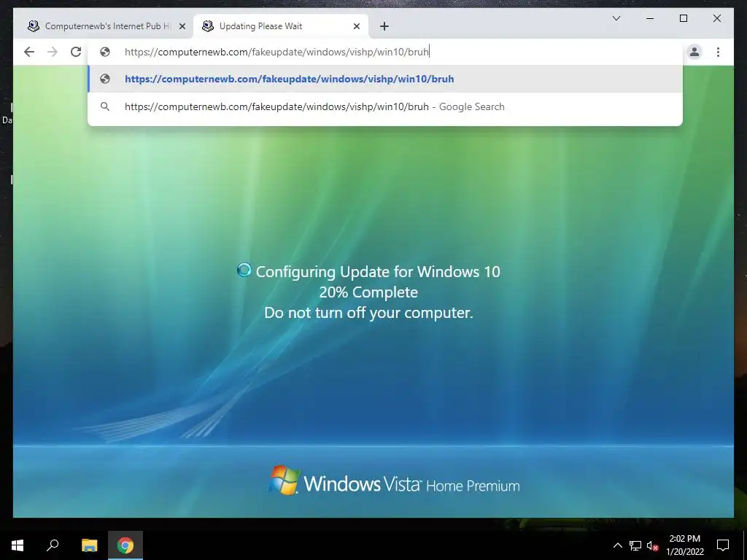Click the Chrome icon in taskbar
The height and width of the screenshot is (560, 747).
[x=125, y=545]
